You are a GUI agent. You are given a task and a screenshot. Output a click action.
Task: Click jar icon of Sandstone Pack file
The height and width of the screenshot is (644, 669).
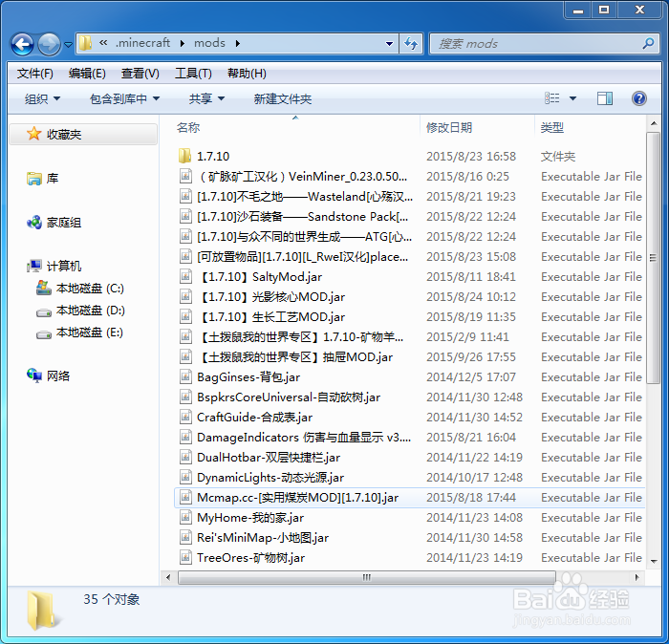pos(185,216)
